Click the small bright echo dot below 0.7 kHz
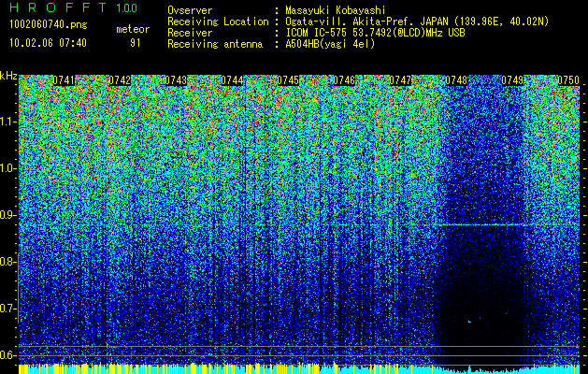This screenshot has height=374, width=588. (469, 321)
